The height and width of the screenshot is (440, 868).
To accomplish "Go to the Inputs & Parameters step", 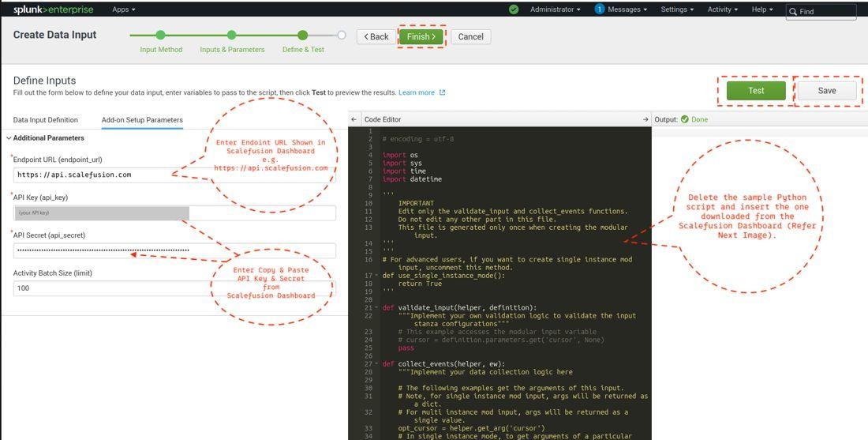I will click(x=233, y=49).
